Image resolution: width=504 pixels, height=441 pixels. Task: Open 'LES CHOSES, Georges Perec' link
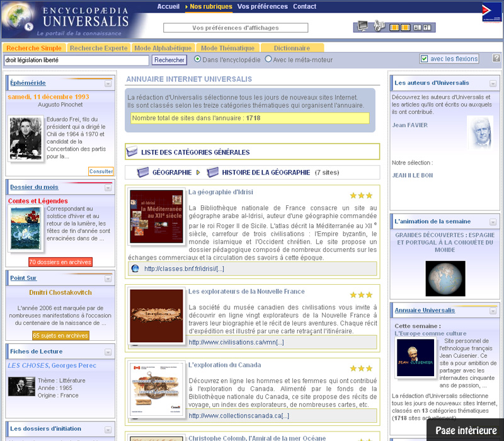pos(52,365)
